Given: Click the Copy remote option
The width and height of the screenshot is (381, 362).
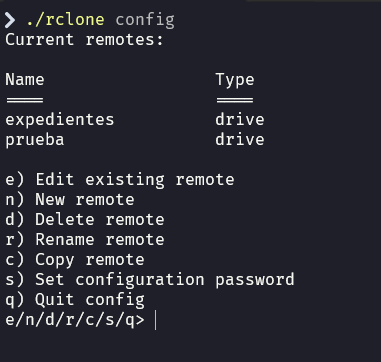Looking at the screenshot, I should coord(75,260).
